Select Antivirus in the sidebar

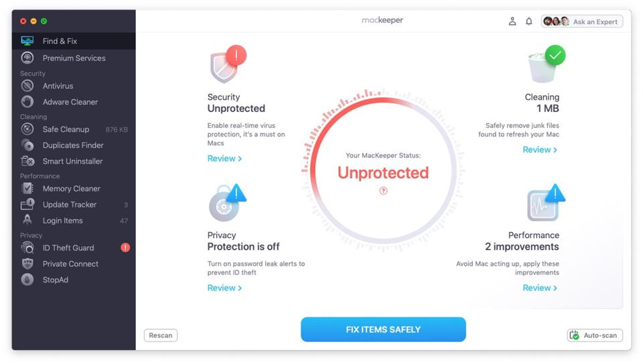[x=58, y=86]
